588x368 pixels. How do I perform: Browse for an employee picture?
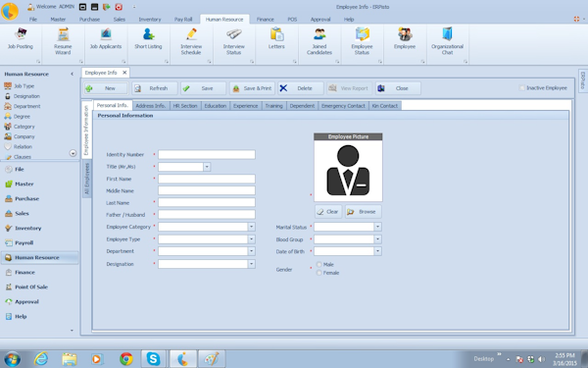pyautogui.click(x=363, y=212)
